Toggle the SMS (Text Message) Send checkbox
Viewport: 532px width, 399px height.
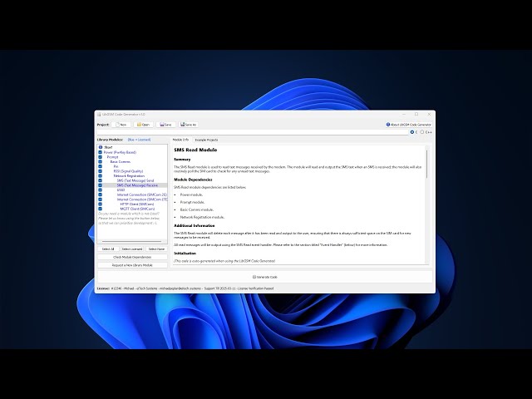[100, 180]
